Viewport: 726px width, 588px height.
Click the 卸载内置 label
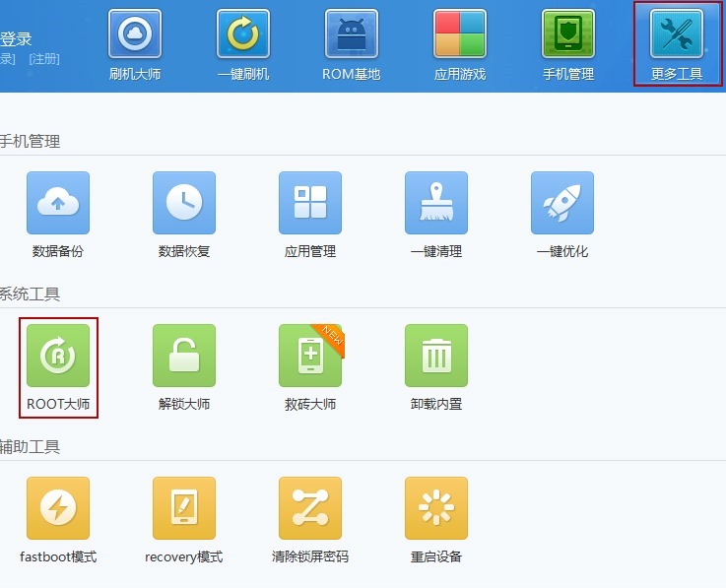(436, 404)
